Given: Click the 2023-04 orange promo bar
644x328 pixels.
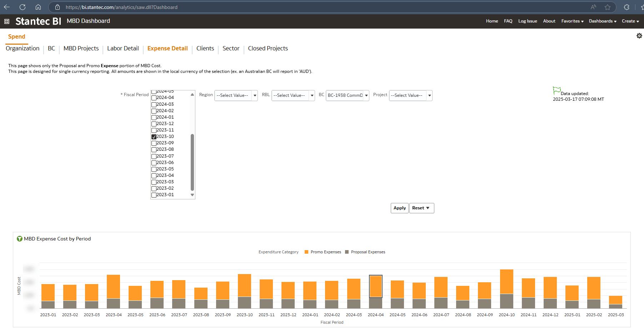Looking at the screenshot, I should (114, 287).
